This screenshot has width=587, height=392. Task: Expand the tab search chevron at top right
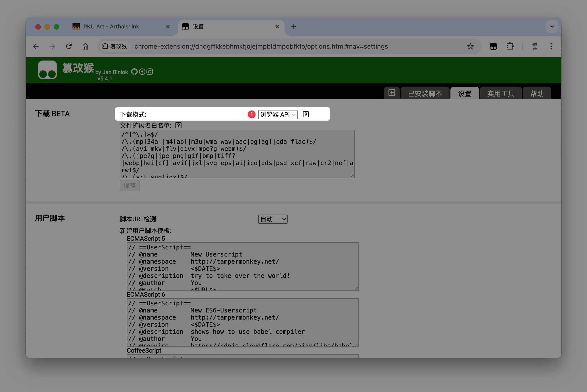[552, 27]
